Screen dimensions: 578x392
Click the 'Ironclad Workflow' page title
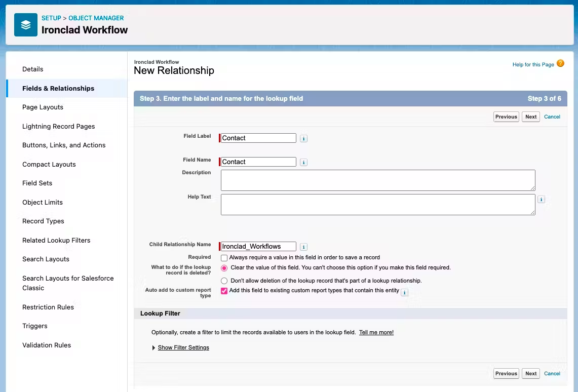(85, 30)
